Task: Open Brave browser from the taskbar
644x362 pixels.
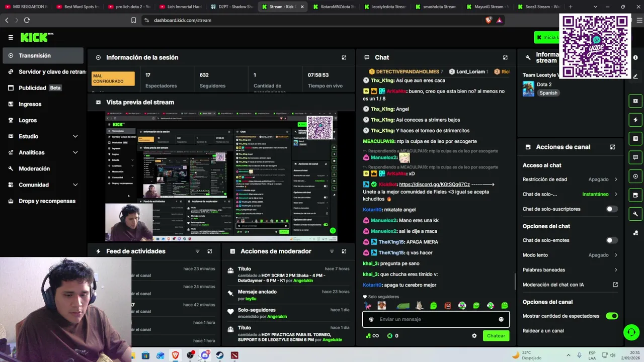Action: pos(175,355)
